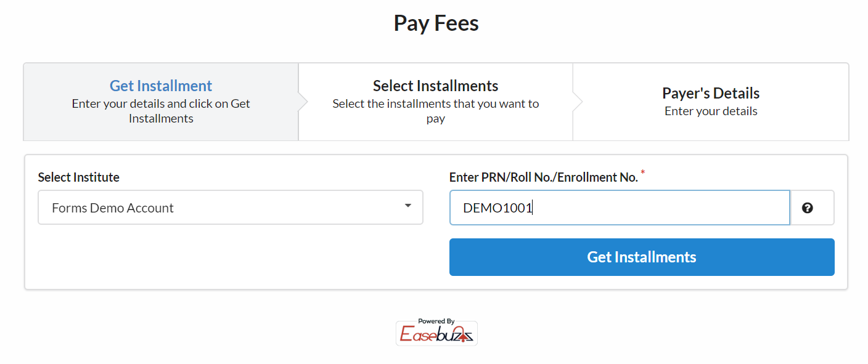Click the red asterisk next to Enrollment No. label
The width and height of the screenshot is (868, 364).
[x=643, y=173]
